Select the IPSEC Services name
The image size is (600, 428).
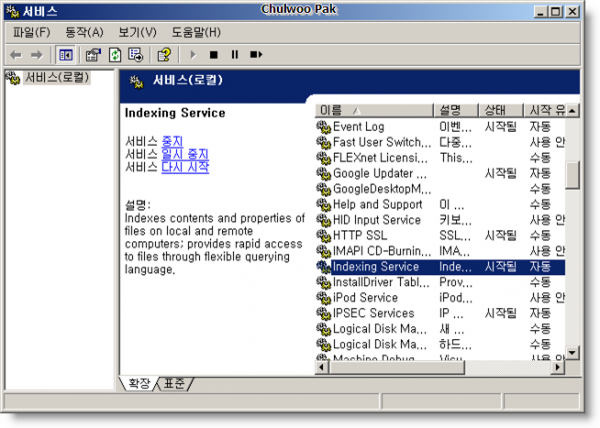[374, 313]
